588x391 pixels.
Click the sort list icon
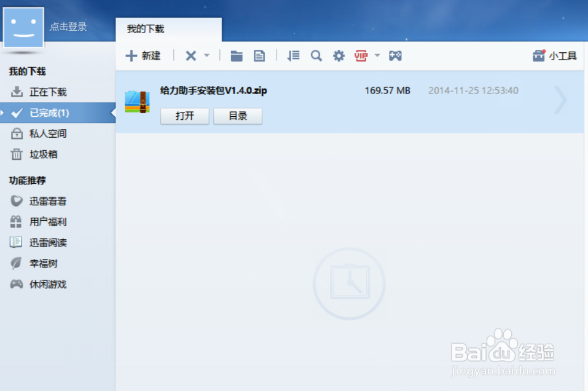tap(293, 56)
